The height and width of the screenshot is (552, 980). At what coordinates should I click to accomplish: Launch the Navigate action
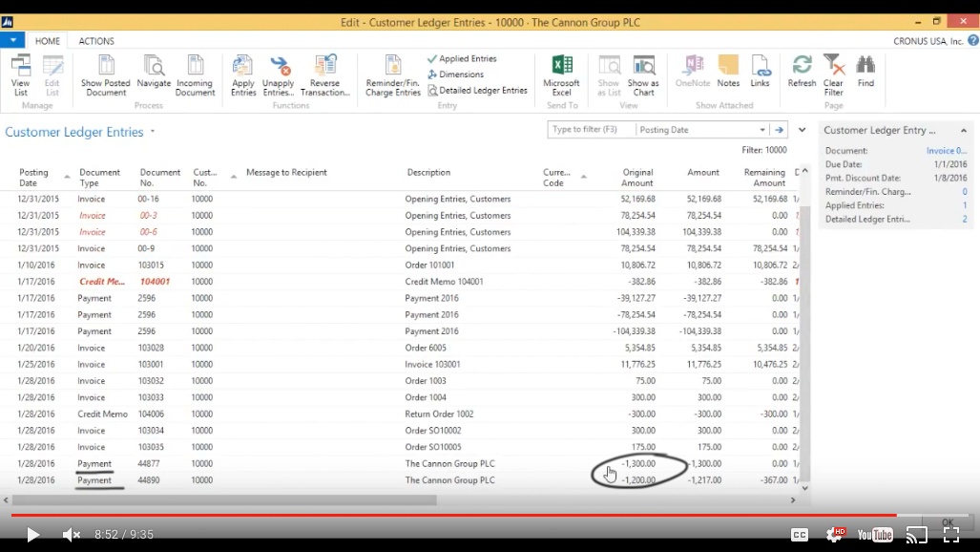pyautogui.click(x=154, y=72)
